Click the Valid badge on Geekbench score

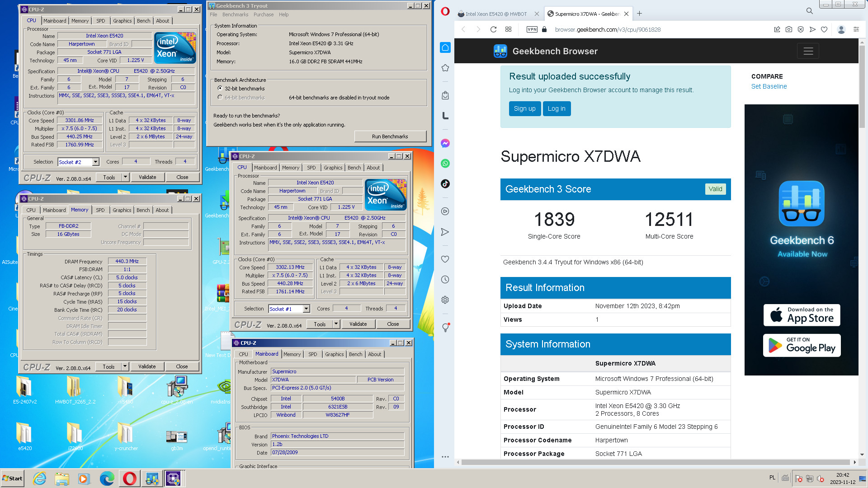tap(715, 189)
